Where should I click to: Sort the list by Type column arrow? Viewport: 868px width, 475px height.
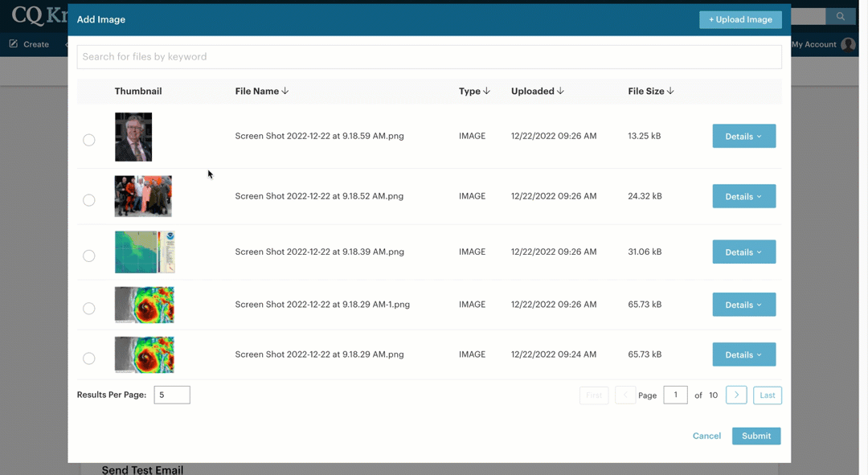click(486, 92)
